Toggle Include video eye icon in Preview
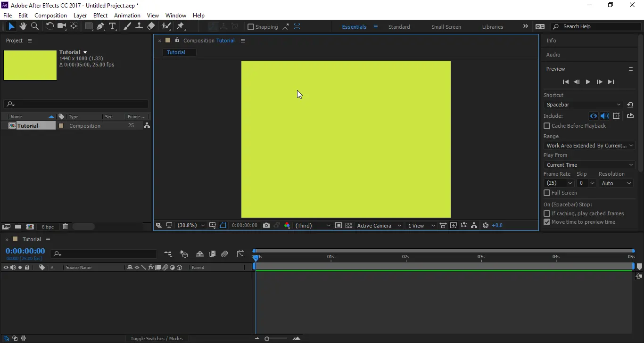644x343 pixels. coord(594,116)
